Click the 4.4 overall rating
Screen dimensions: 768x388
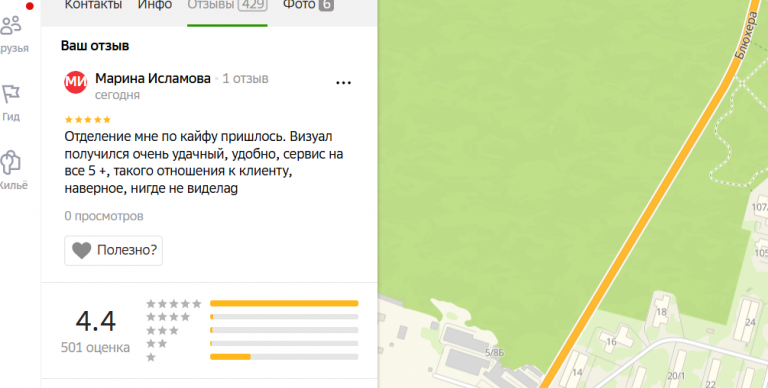pos(96,321)
